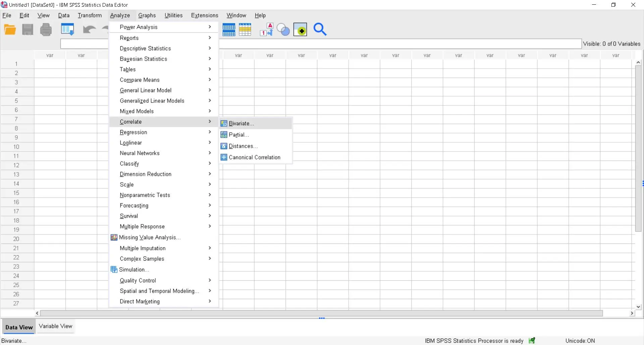Open Missing Value Analysis dialog
The height and width of the screenshot is (345, 644).
click(150, 237)
